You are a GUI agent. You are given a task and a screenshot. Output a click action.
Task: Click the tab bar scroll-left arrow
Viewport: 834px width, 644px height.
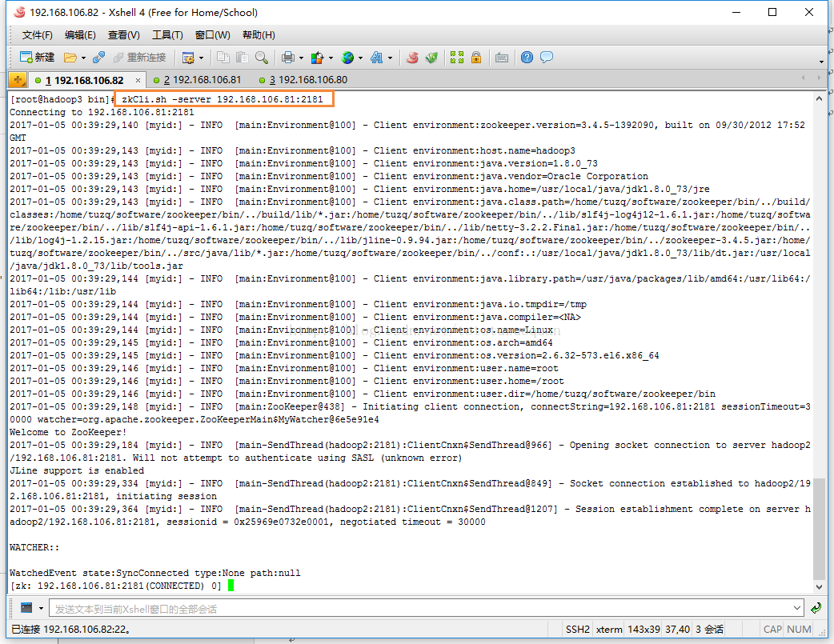[803, 78]
